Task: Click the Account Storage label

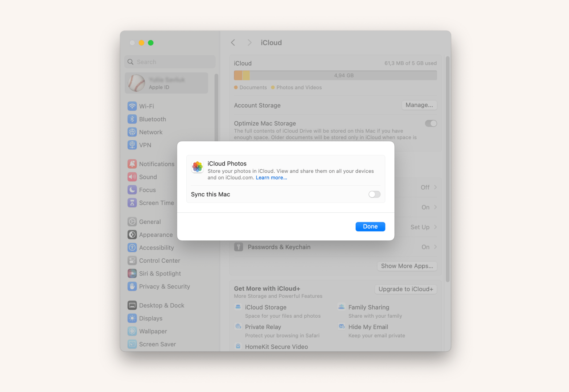Action: [x=257, y=105]
